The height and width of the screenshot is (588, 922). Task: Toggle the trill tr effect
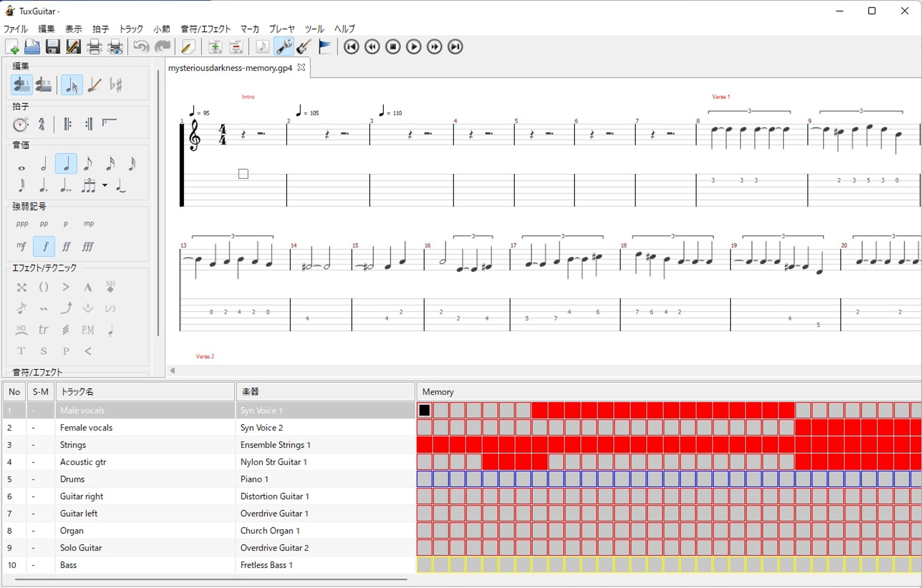click(44, 330)
